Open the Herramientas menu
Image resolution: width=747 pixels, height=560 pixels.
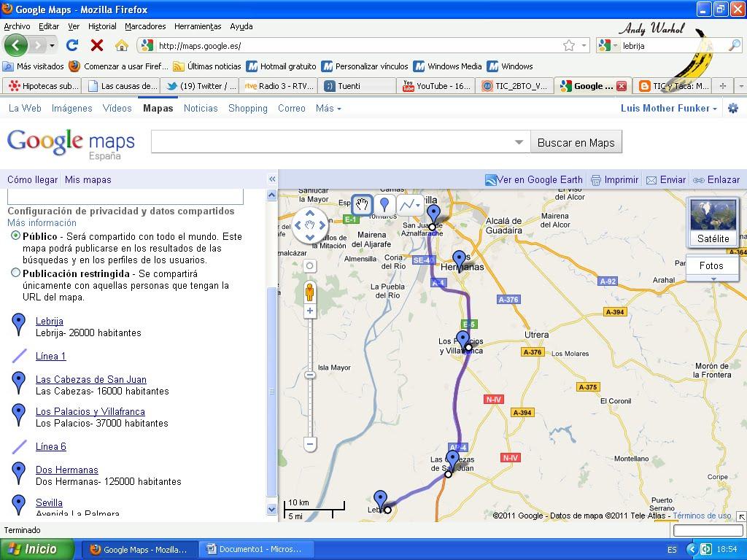[x=198, y=26]
